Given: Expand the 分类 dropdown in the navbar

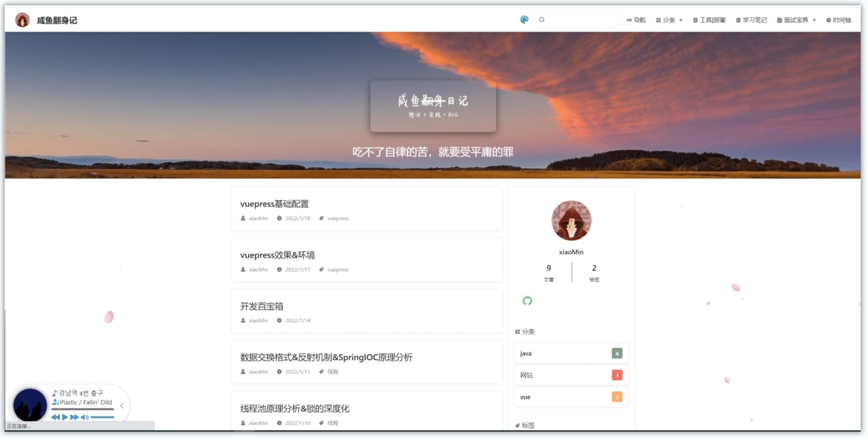Looking at the screenshot, I should [669, 20].
